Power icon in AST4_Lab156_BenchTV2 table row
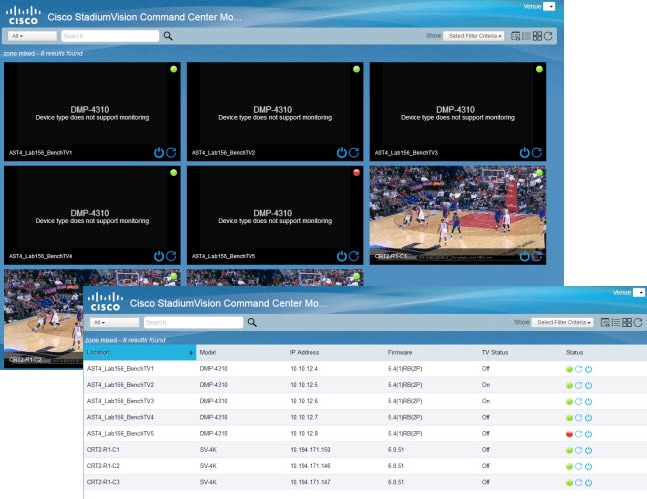Screen dimensions: 647x499 (x=588, y=385)
